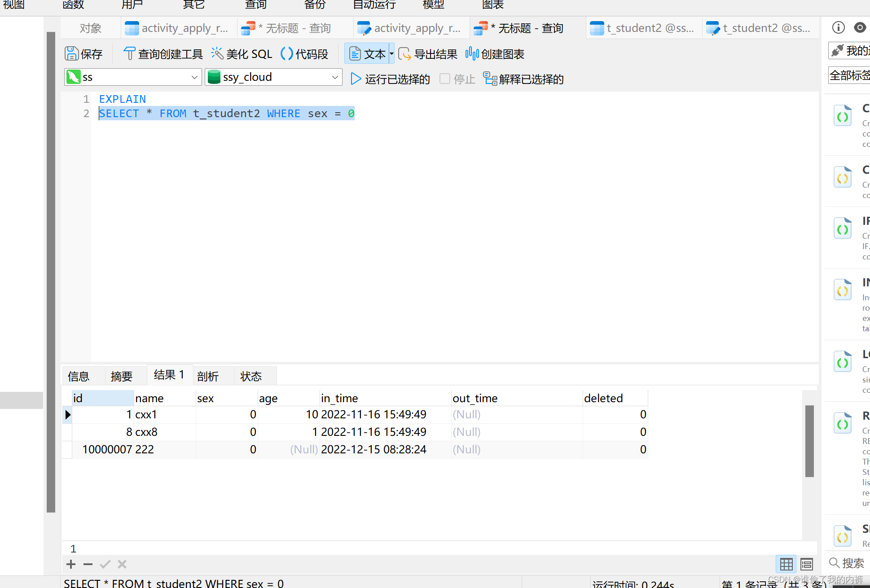This screenshot has width=870, height=588.
Task: Click Beautify SQL (美化 SQL)
Action: pyautogui.click(x=242, y=54)
